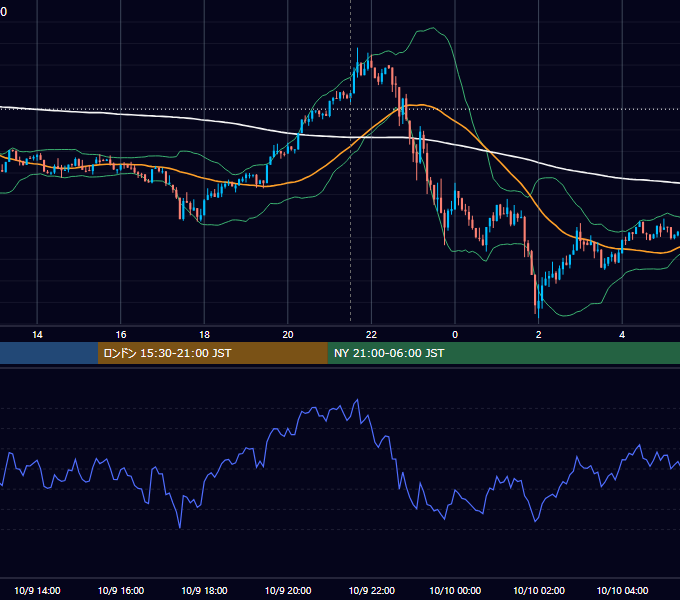680x600 pixels.
Task: Click hour label 16 on price chart axis
Action: point(121,335)
